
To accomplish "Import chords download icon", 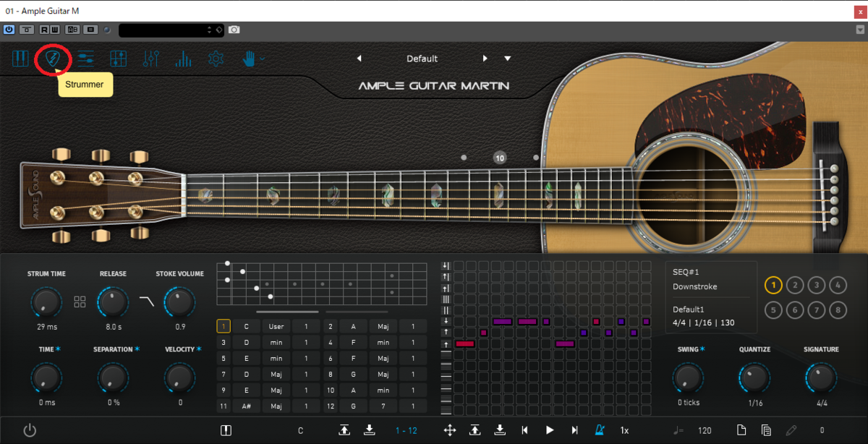I will pyautogui.click(x=369, y=430).
